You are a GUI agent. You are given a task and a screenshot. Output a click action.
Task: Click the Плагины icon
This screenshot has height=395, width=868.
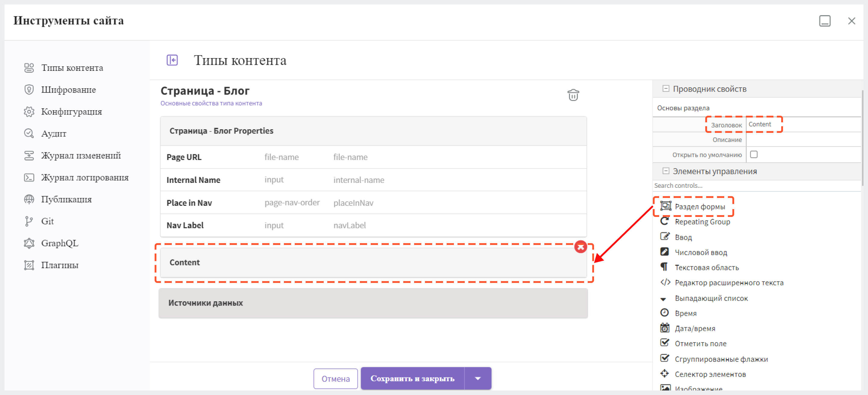(x=29, y=265)
